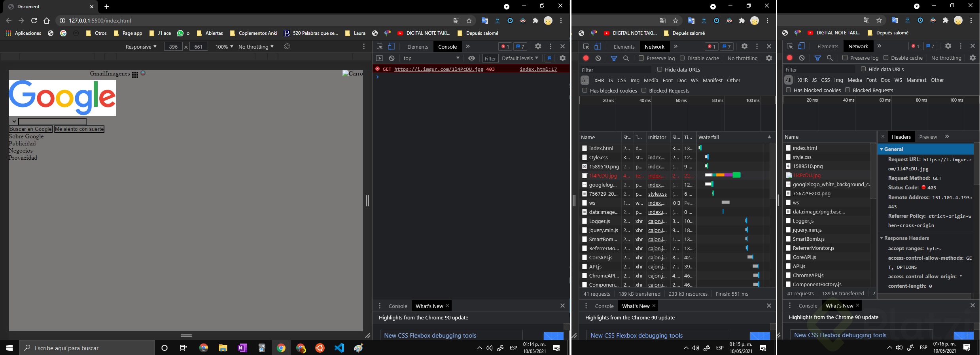Reload the page in the left browser window
980x355 pixels.
(x=34, y=21)
